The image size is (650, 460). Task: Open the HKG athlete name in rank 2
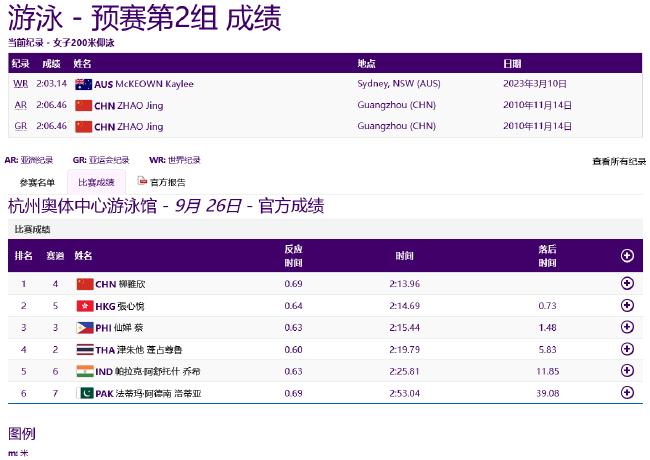(120, 306)
